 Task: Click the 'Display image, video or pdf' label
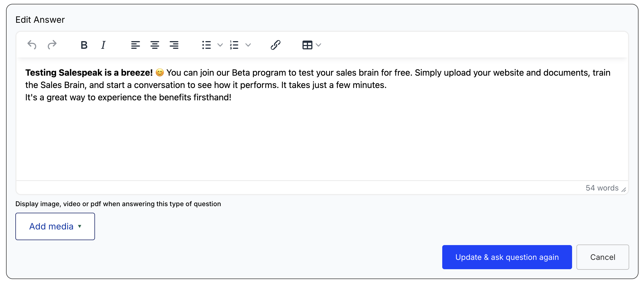click(x=118, y=204)
